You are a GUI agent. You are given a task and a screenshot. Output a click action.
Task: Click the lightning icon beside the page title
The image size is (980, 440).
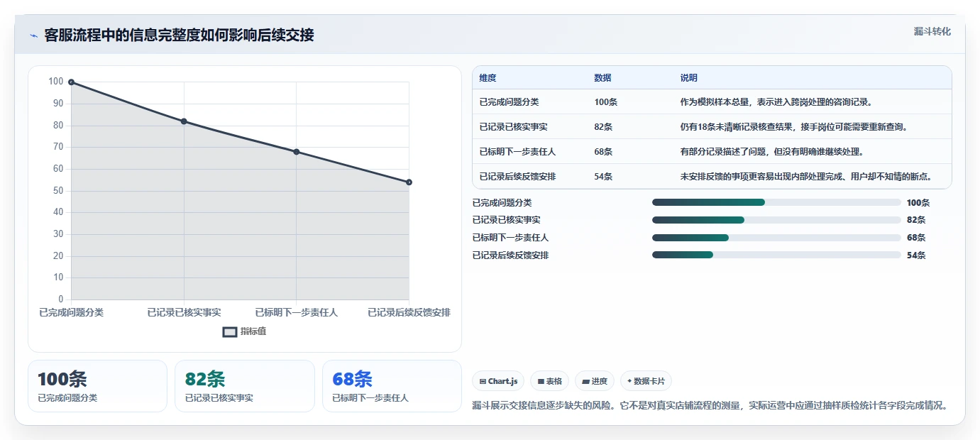pos(33,35)
